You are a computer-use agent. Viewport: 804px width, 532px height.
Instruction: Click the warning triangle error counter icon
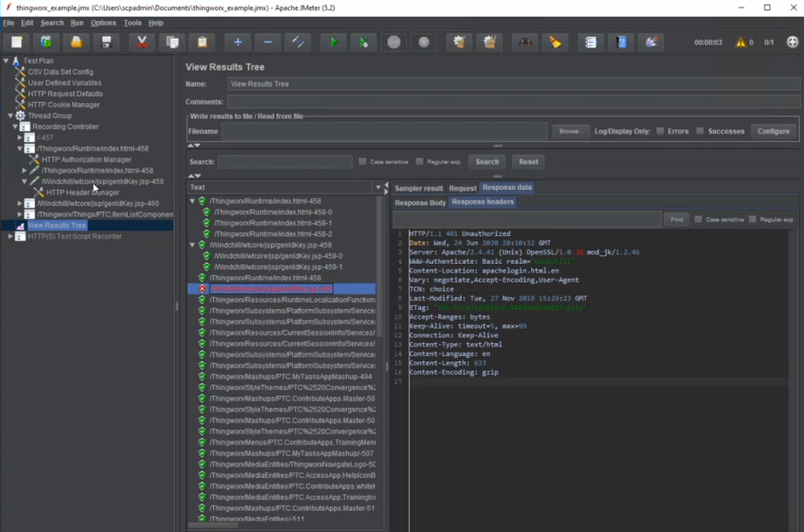point(740,43)
